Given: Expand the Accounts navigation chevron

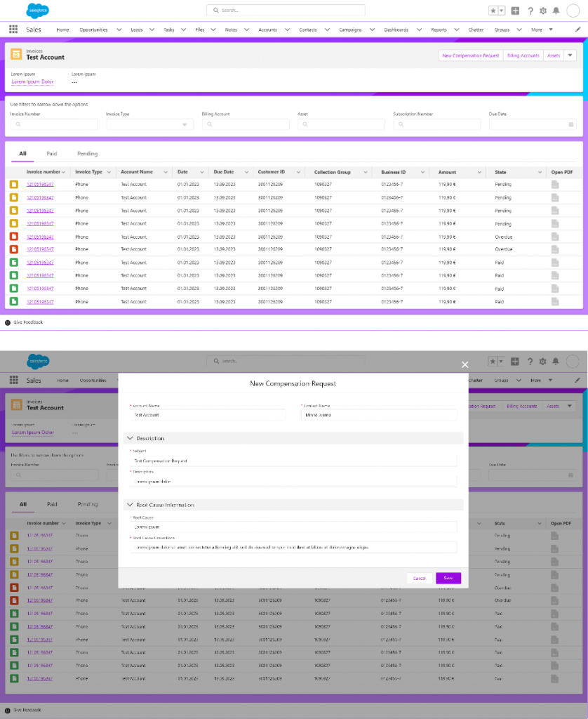Looking at the screenshot, I should pyautogui.click(x=287, y=29).
